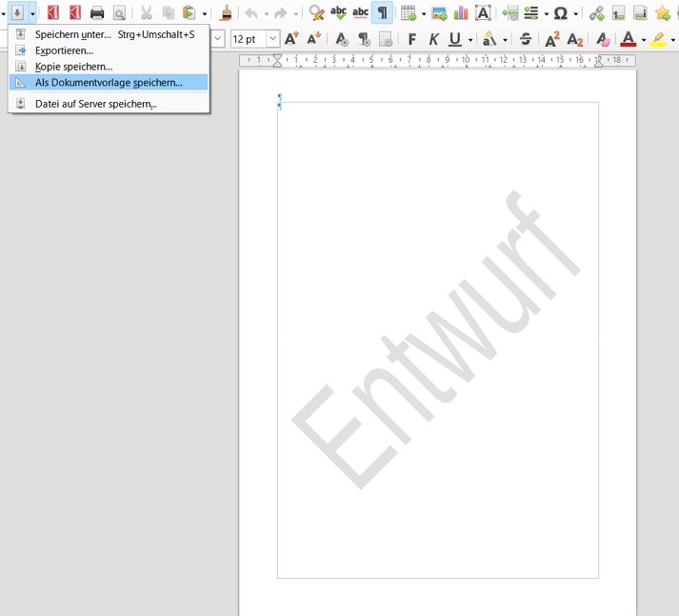Open font color palette dropdown arrow

(x=644, y=40)
